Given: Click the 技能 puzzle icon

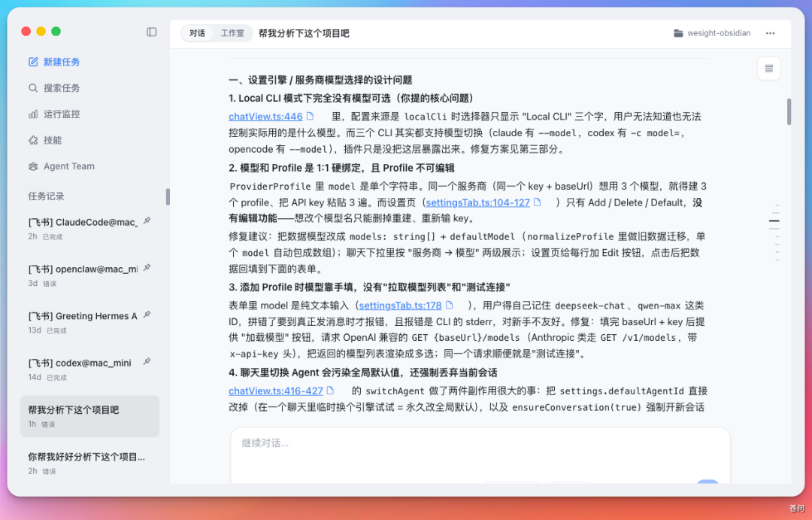Looking at the screenshot, I should [x=33, y=140].
